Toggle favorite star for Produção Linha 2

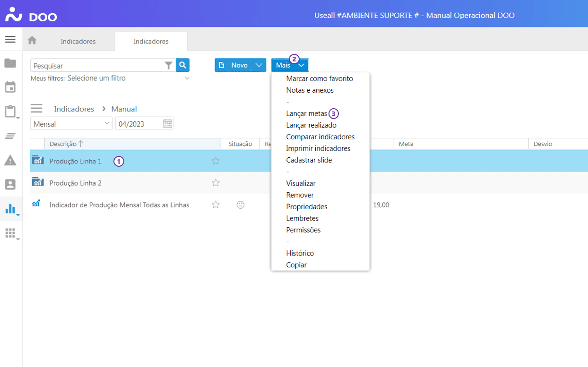tap(216, 183)
